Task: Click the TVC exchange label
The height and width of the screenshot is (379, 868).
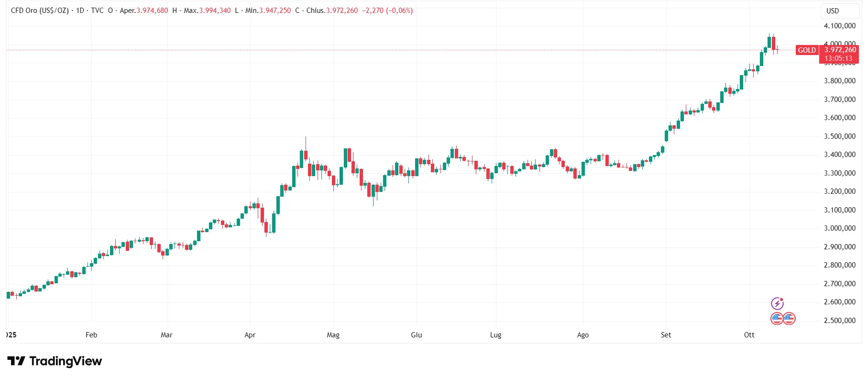Action: pyautogui.click(x=97, y=11)
